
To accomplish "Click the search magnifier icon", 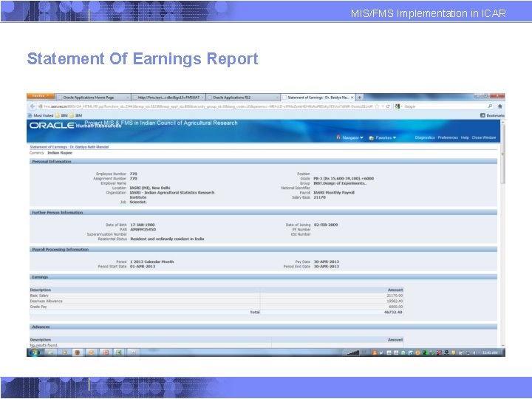I will point(490,106).
